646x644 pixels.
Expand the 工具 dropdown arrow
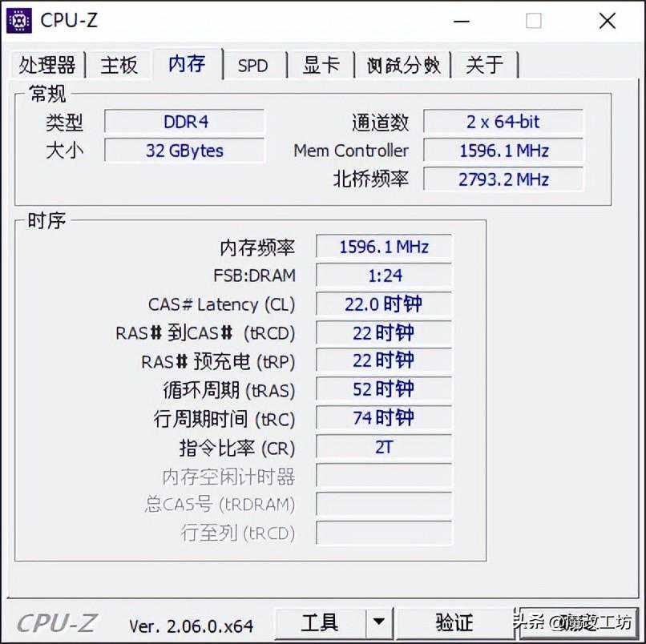[378, 622]
